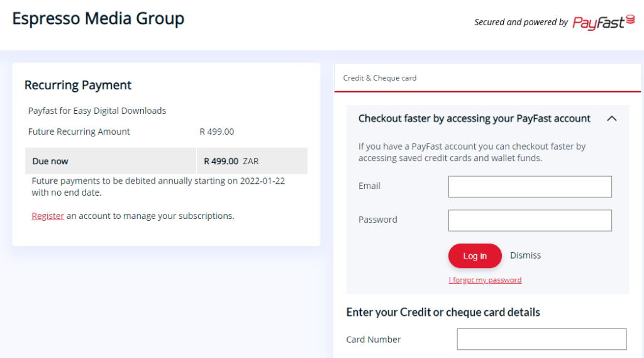Click the Email field label
Screen dimensions: 644x358
(369, 186)
